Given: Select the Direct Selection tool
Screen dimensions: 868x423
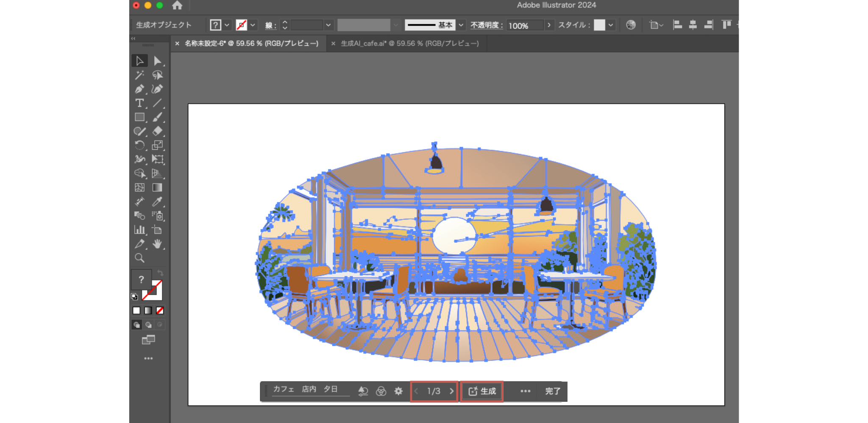Looking at the screenshot, I should pos(158,61).
